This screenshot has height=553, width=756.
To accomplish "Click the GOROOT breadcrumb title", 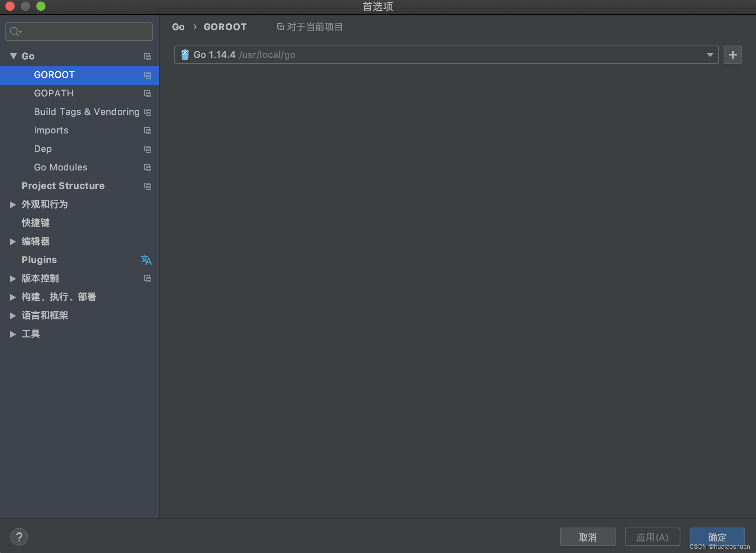I will click(x=225, y=27).
